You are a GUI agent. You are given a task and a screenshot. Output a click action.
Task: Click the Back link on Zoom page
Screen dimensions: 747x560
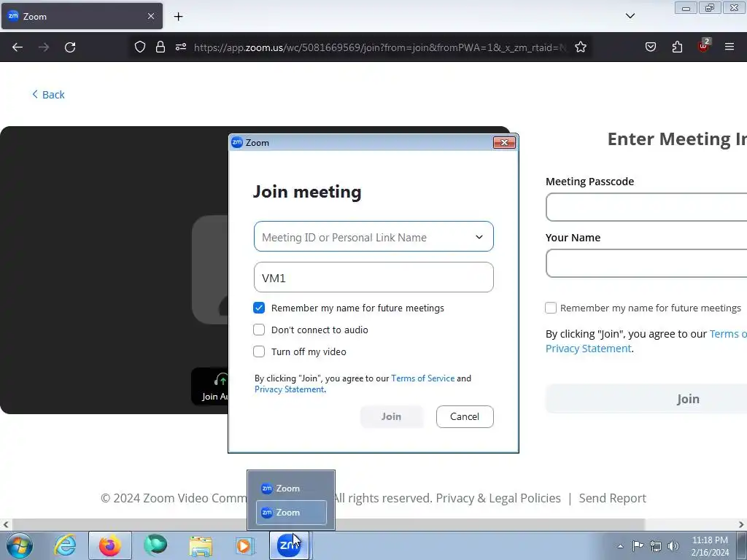[x=48, y=95]
